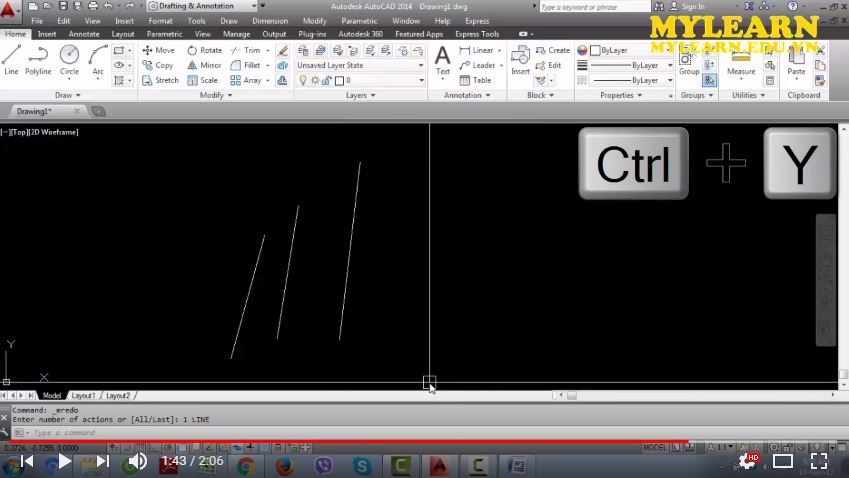Toggle video play/pause button
The width and height of the screenshot is (849, 478).
tap(65, 461)
